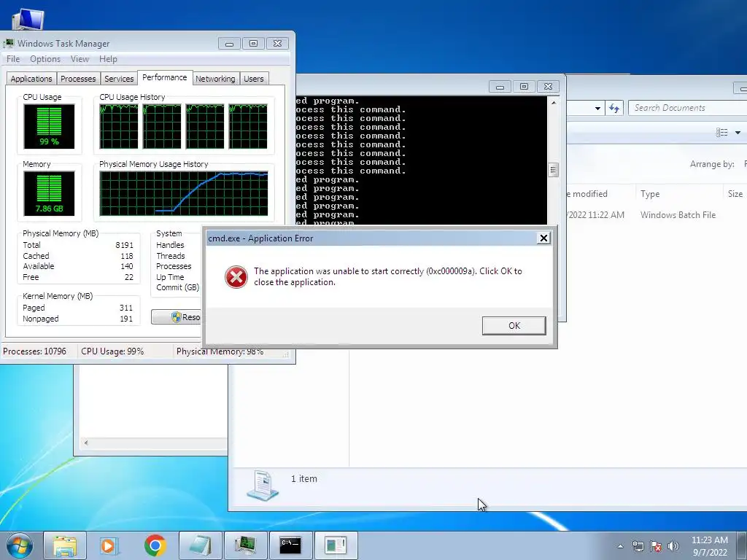Click the last taskbar application icon
Viewport: 747px width, 560px height.
point(336,545)
